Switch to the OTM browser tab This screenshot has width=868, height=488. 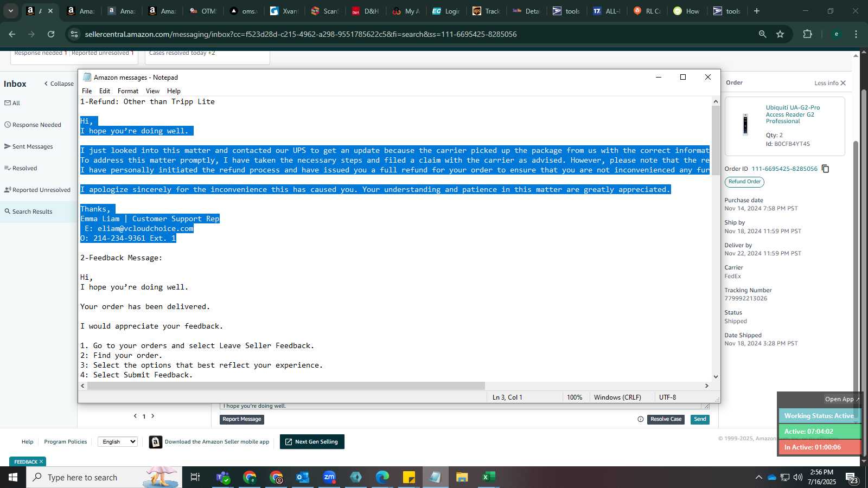tap(203, 11)
